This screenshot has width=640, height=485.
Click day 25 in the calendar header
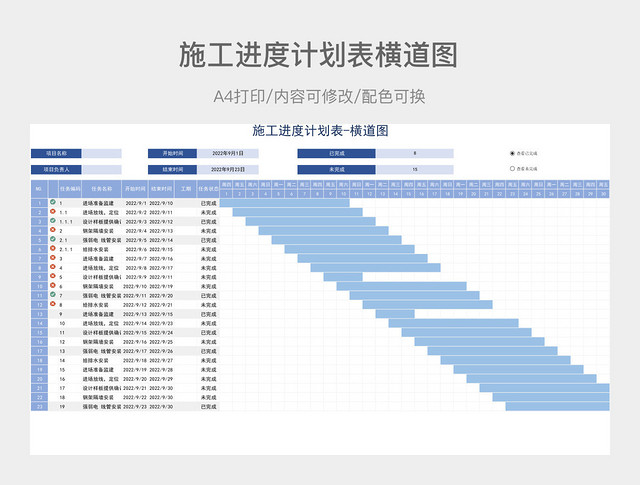538,194
